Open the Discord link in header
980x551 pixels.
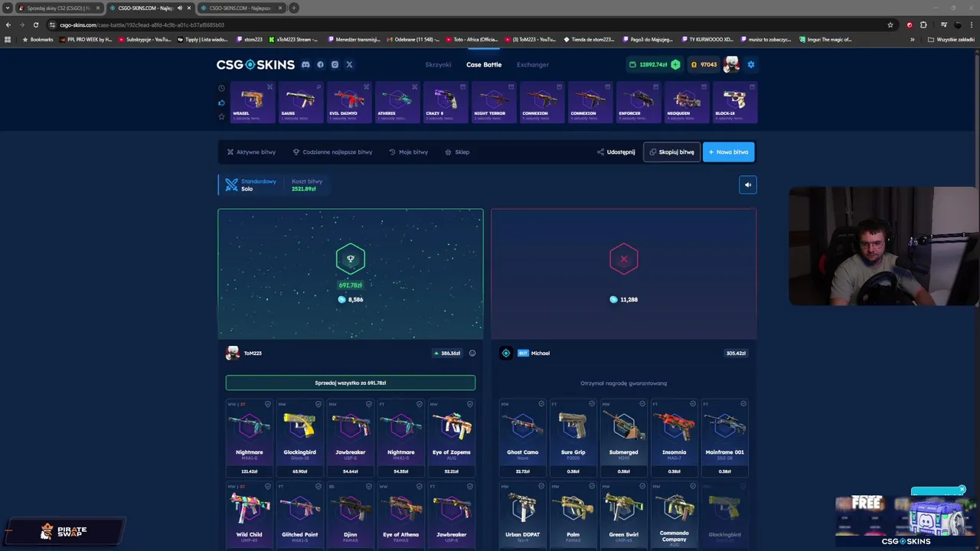coord(305,64)
